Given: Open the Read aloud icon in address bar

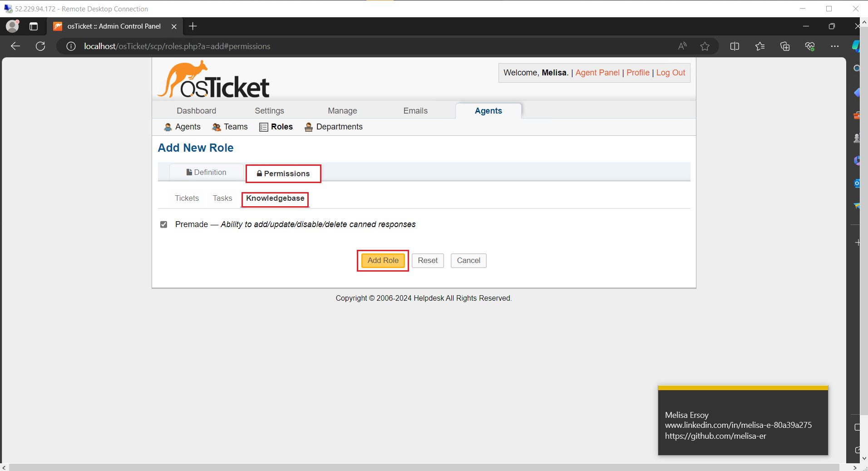Looking at the screenshot, I should [x=682, y=46].
